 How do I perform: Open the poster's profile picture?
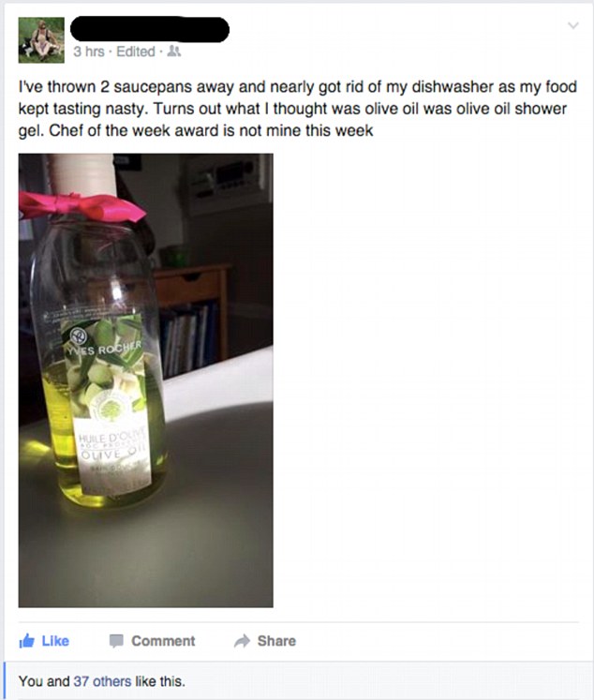pos(41,40)
